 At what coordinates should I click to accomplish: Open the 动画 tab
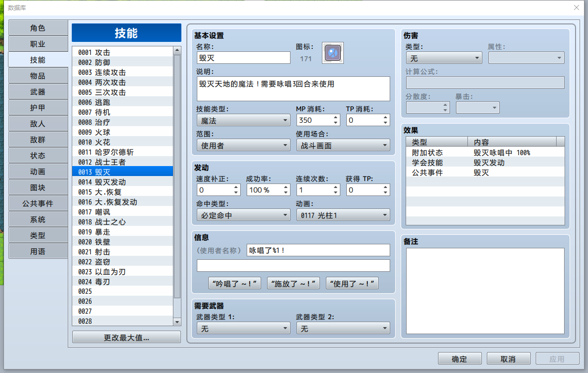click(x=38, y=172)
